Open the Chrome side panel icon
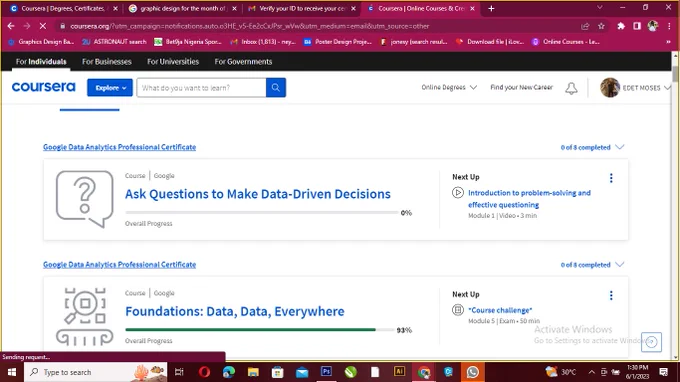The width and height of the screenshot is (680, 382). pyautogui.click(x=637, y=26)
